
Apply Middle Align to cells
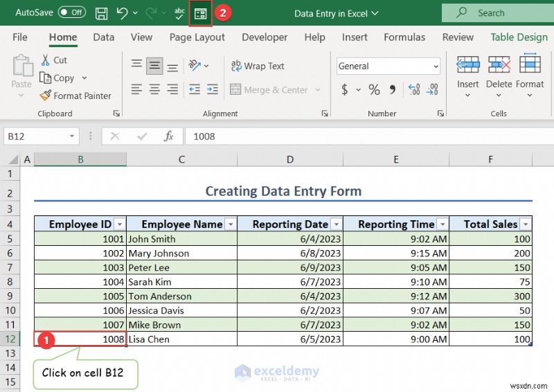[x=154, y=66]
